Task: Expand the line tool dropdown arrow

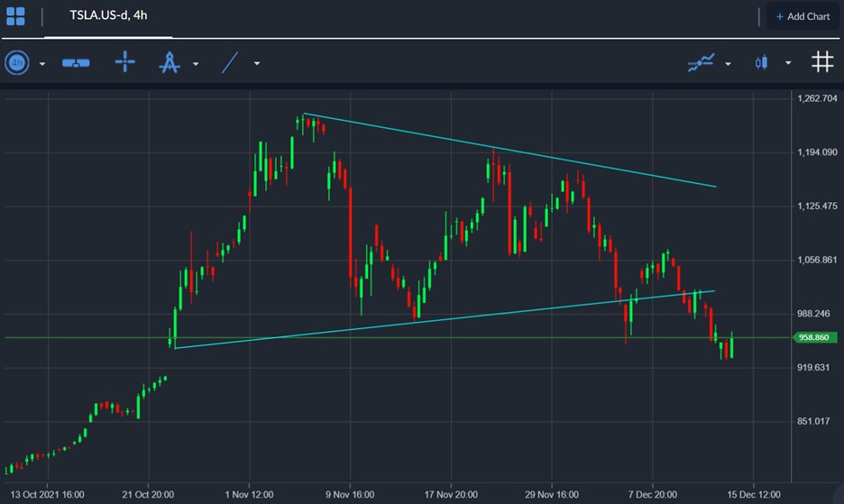Action: 257,64
